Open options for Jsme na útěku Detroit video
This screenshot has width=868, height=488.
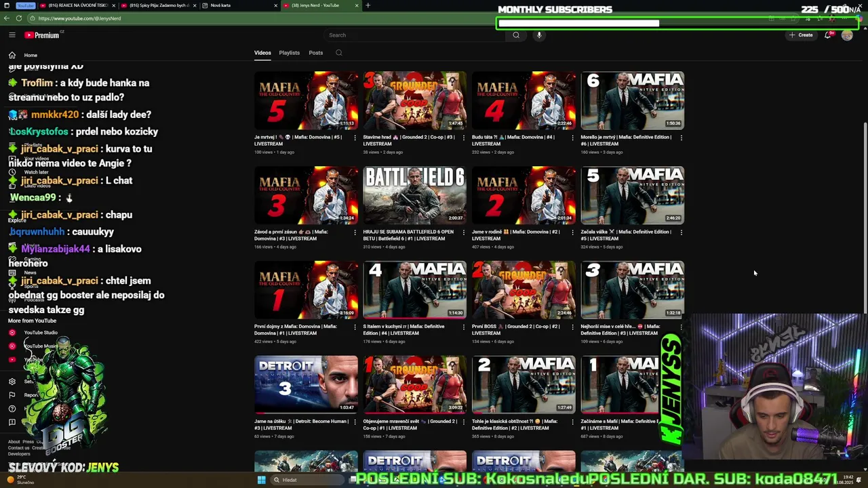pos(355,422)
